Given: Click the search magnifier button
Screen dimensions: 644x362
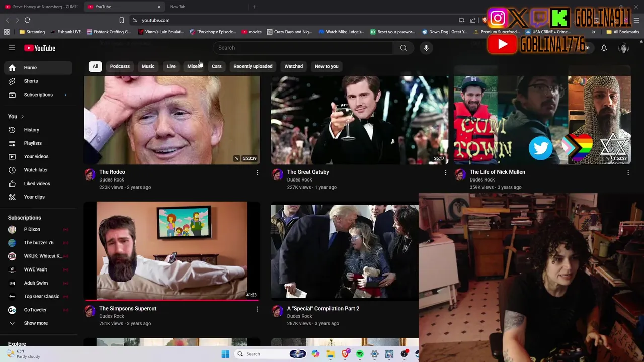Looking at the screenshot, I should point(403,48).
